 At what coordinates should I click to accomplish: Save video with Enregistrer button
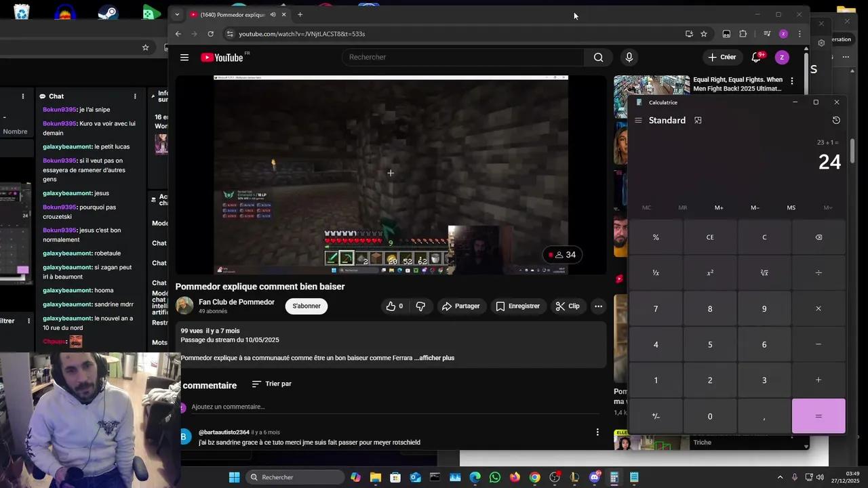518,306
